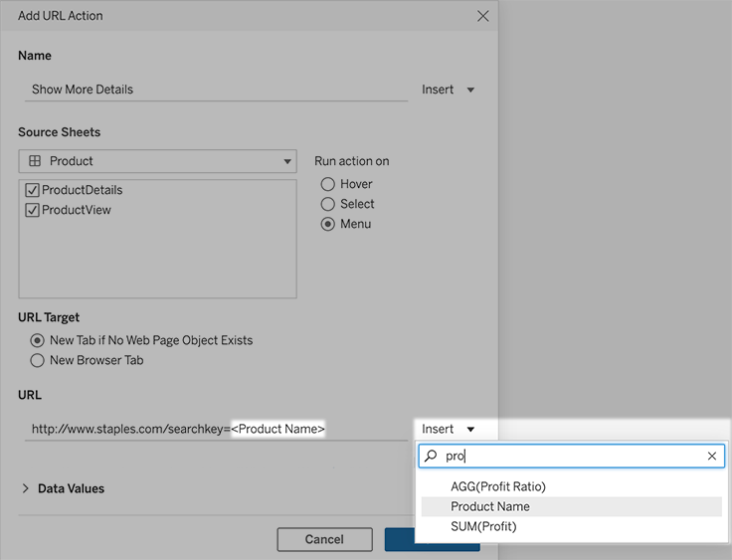Select the Hover radio button

(328, 184)
